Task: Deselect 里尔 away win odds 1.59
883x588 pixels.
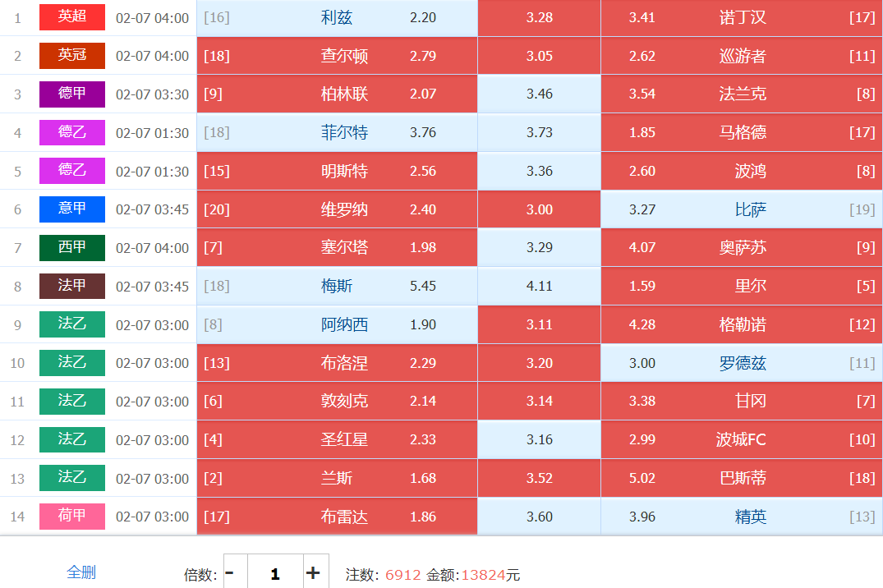Action: [741, 286]
